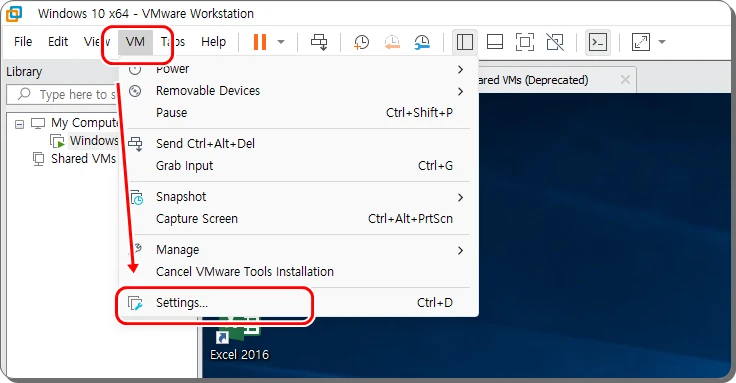Take a snapshot using toolbar clock icon
Viewport: 736px width, 383px height.
pos(361,42)
